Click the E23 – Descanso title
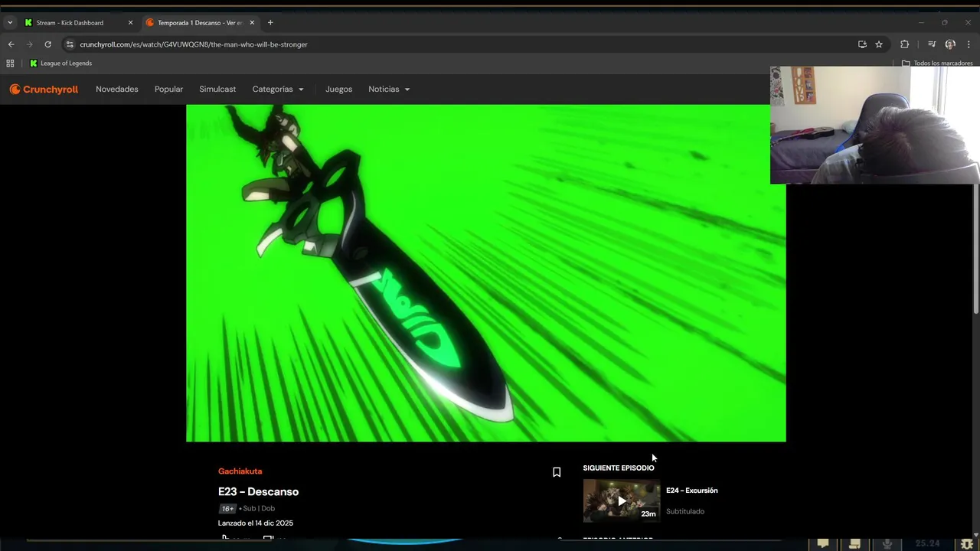 click(x=258, y=491)
